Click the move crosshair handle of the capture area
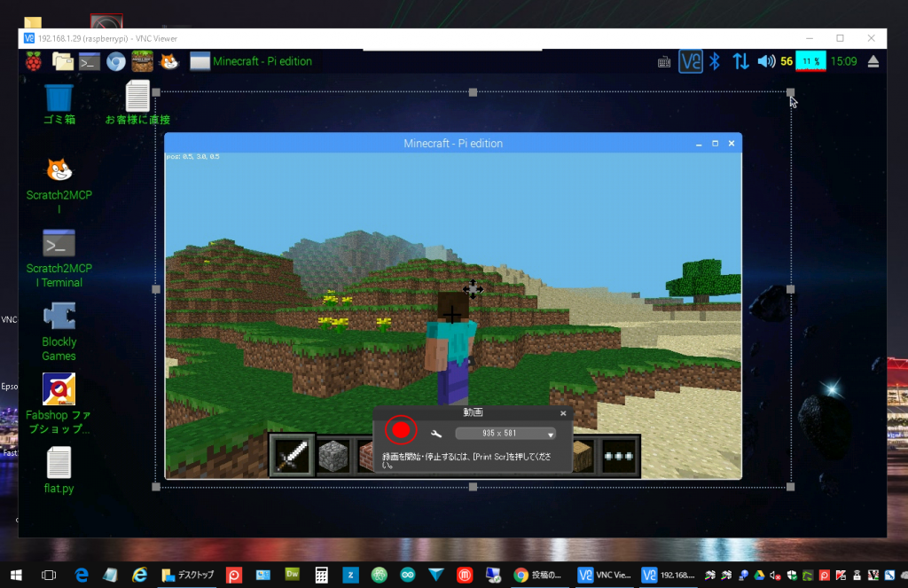The height and width of the screenshot is (588, 908). pos(473,289)
